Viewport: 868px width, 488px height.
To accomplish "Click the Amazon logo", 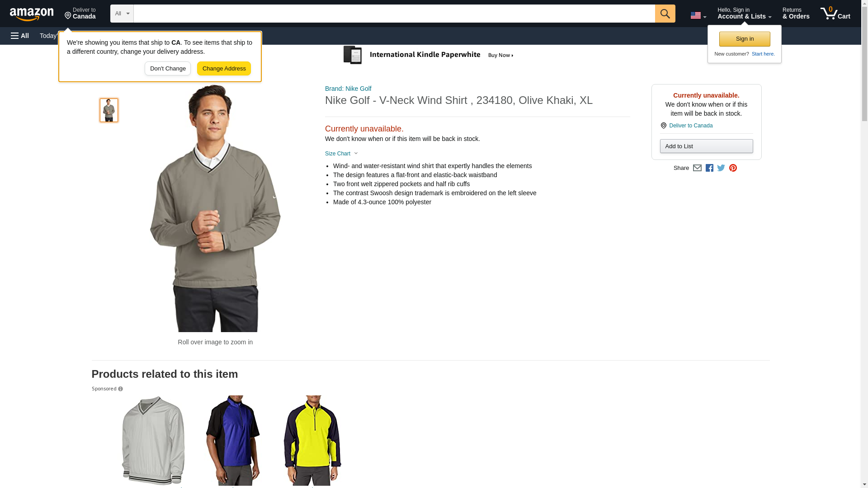I will pyautogui.click(x=32, y=14).
